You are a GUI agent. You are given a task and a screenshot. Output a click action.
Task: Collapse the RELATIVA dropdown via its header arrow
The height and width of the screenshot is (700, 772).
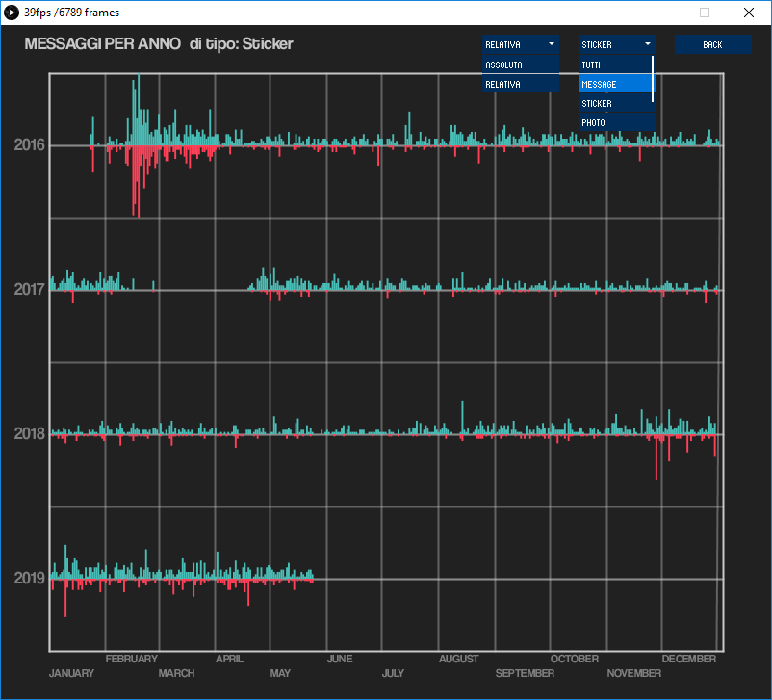[551, 44]
